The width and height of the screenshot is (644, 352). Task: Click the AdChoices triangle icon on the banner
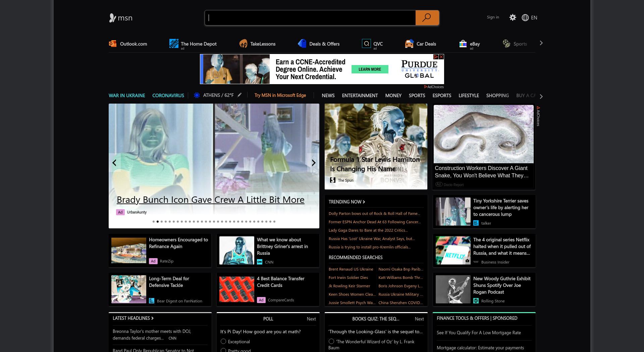point(436,57)
